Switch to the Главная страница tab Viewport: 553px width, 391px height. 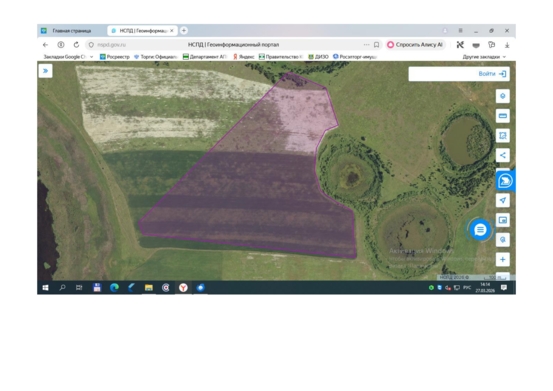72,31
